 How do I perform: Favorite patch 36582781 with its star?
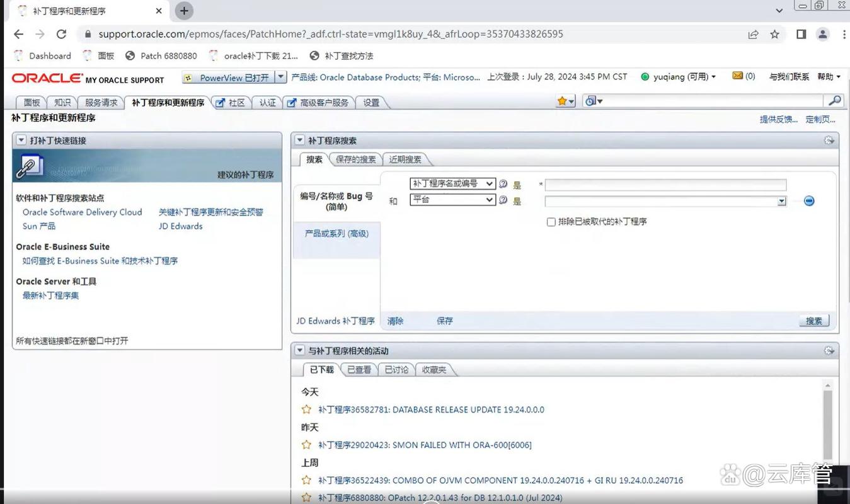point(306,409)
